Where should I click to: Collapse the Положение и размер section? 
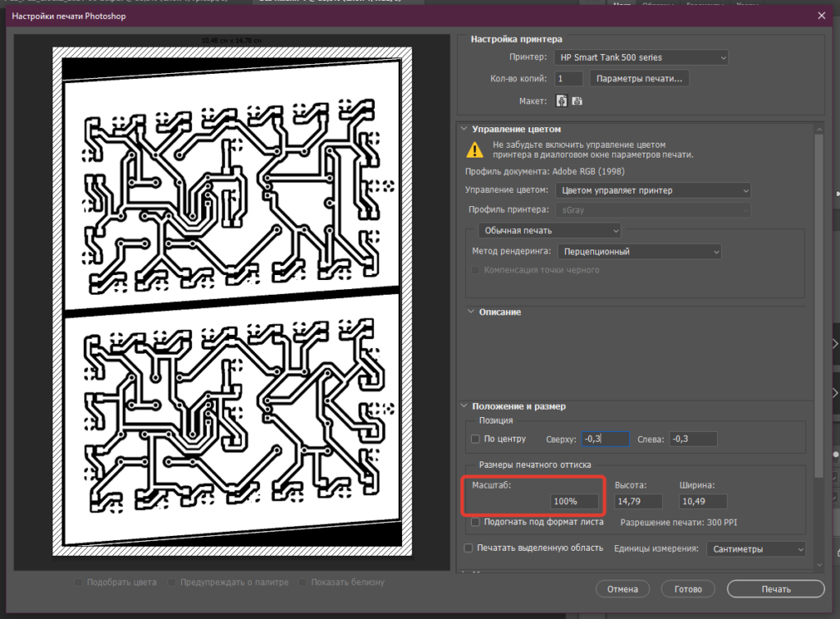464,406
